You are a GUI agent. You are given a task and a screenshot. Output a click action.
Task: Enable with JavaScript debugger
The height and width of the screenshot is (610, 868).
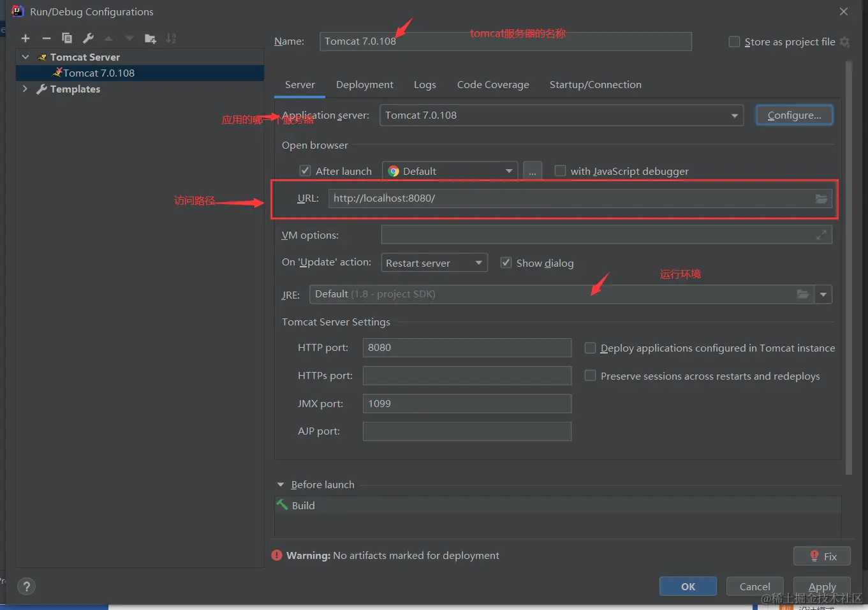pos(560,171)
